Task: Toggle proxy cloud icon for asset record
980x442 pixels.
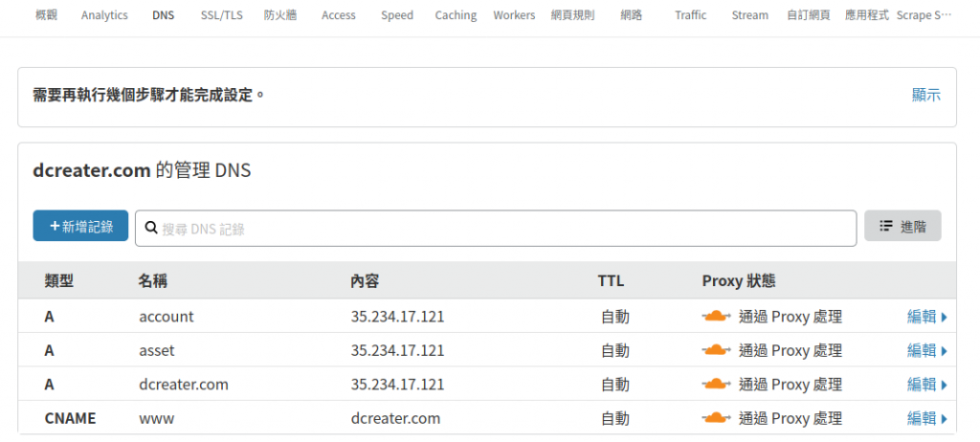Action: tap(716, 350)
